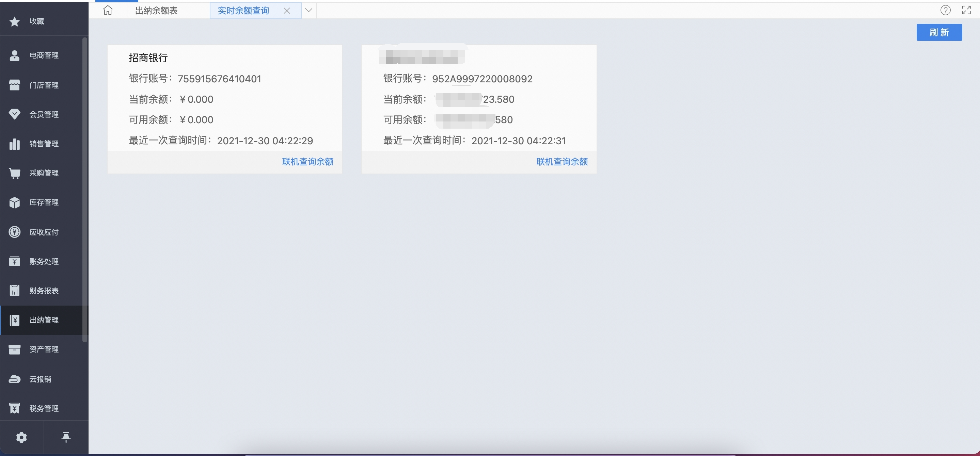This screenshot has height=456, width=980.
Task: Click 云报销 sidebar menu item
Action: point(44,378)
